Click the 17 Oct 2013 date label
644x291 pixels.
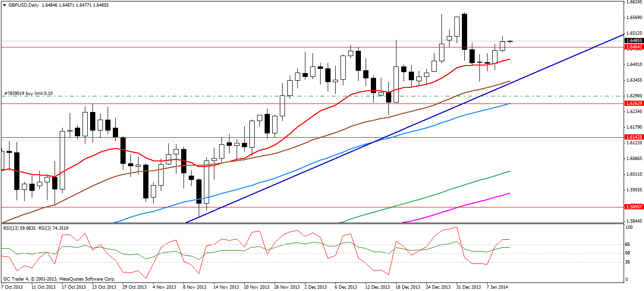coord(74,287)
